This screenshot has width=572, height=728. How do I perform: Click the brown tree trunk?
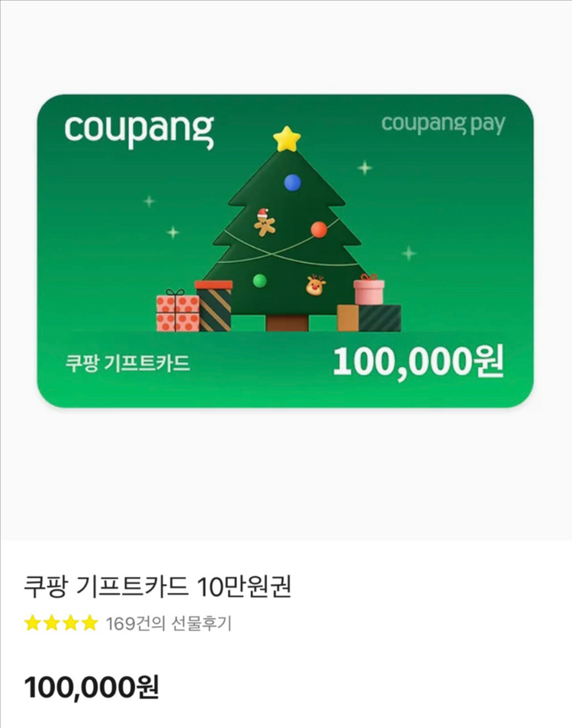[288, 322]
